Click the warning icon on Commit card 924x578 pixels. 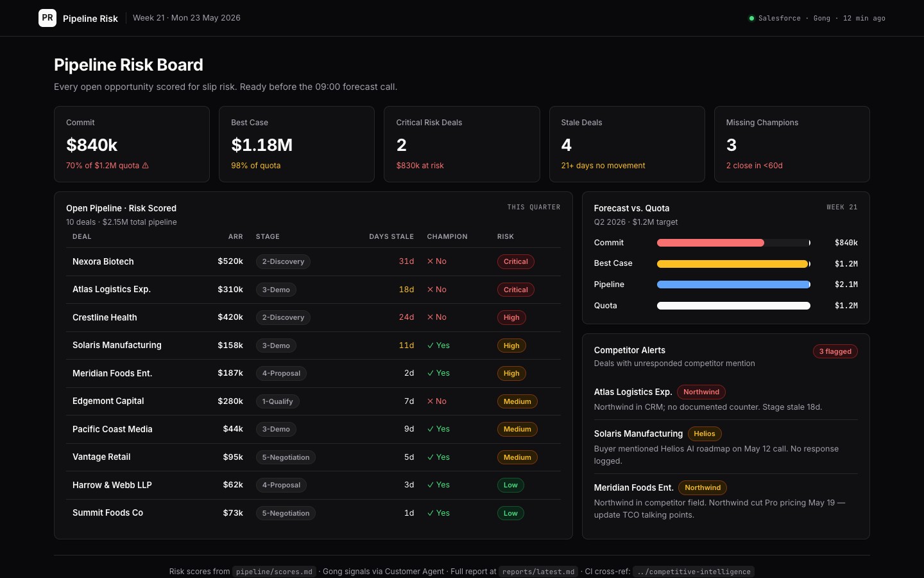coord(146,166)
